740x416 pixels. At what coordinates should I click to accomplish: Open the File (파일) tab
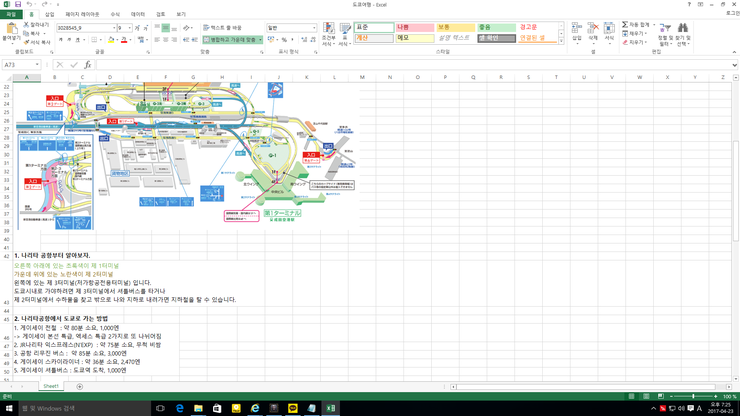pos(11,14)
